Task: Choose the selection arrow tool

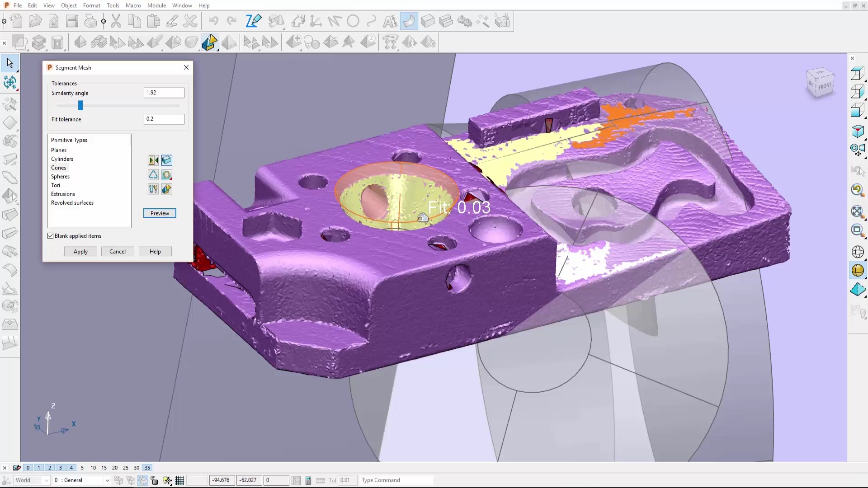Action: coord(10,63)
